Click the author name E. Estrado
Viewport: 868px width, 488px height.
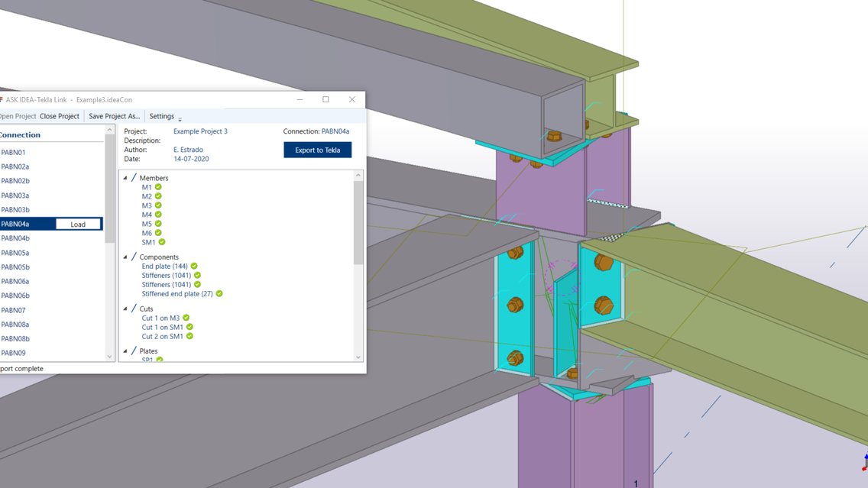(x=188, y=150)
